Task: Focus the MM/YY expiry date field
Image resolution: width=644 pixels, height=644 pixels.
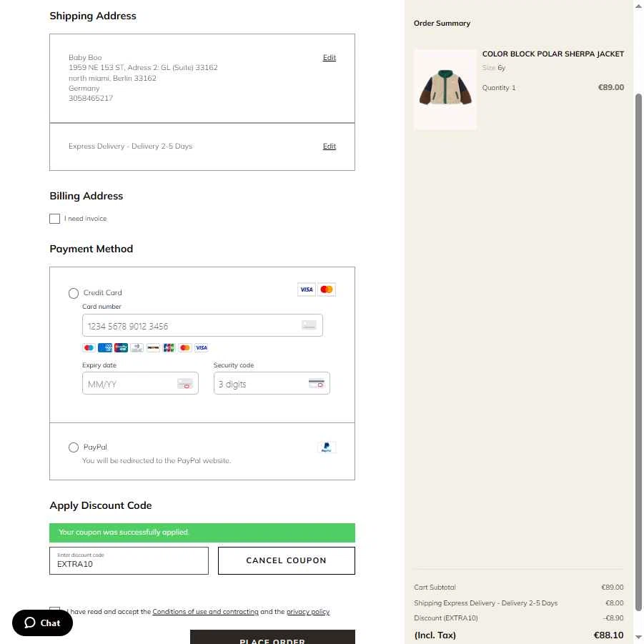Action: [x=140, y=383]
